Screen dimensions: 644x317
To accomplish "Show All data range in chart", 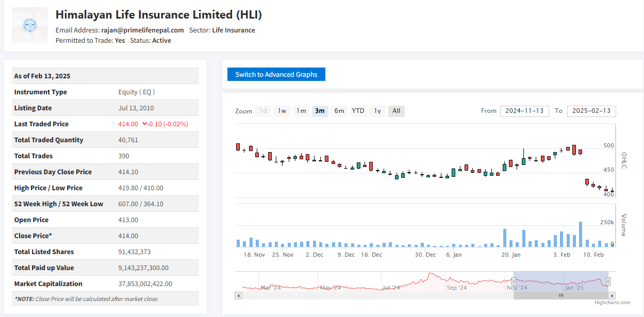I will point(397,111).
